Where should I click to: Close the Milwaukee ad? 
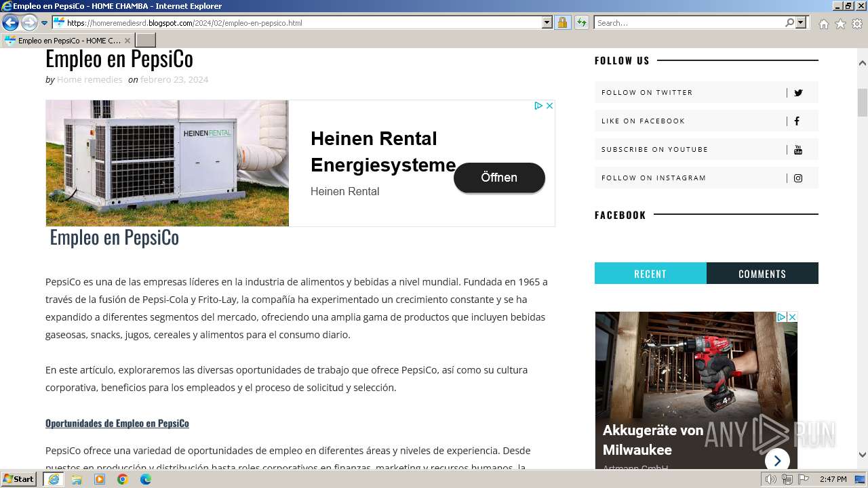click(x=792, y=317)
